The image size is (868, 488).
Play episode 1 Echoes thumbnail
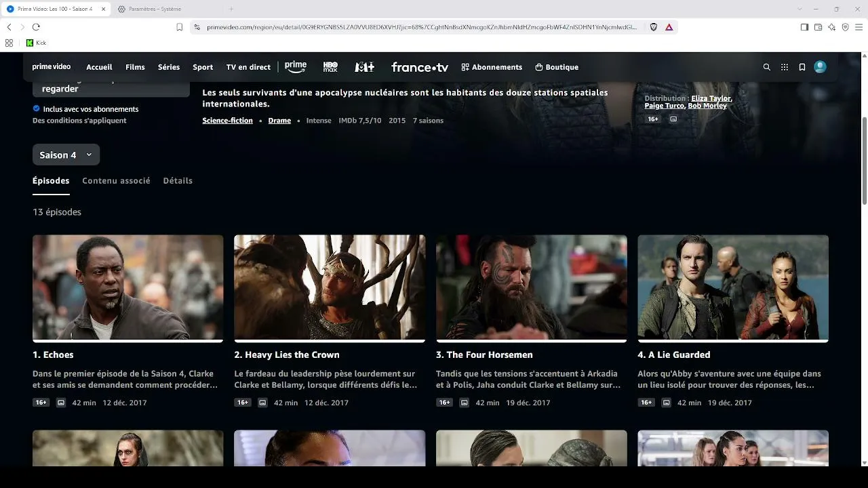click(127, 287)
